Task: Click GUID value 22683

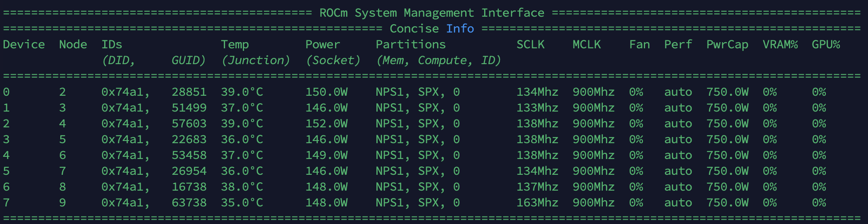Action: pos(189,139)
